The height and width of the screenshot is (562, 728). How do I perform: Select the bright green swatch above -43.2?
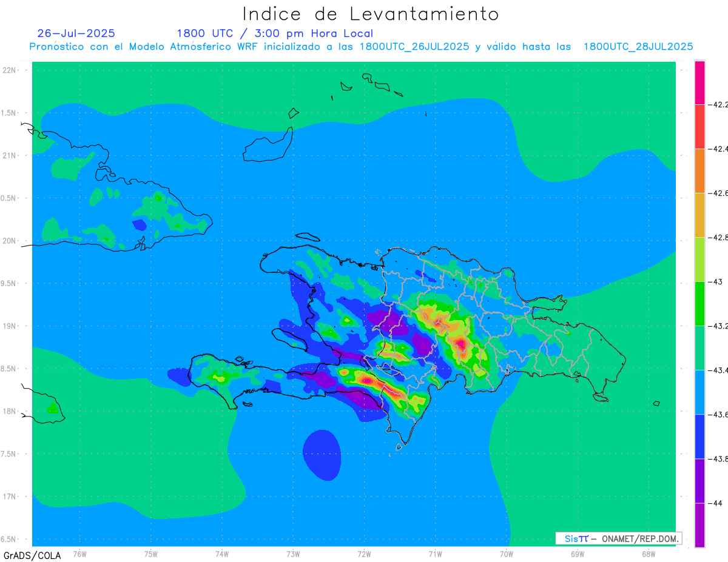[699, 304]
